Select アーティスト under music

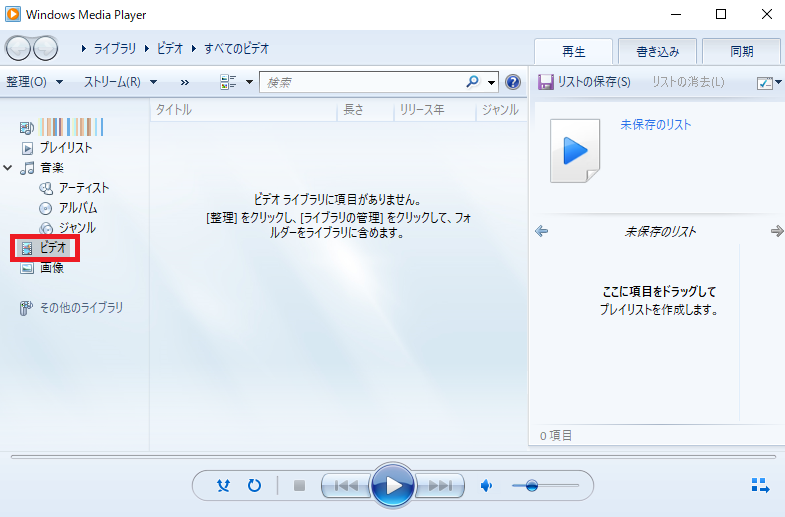[74, 188]
